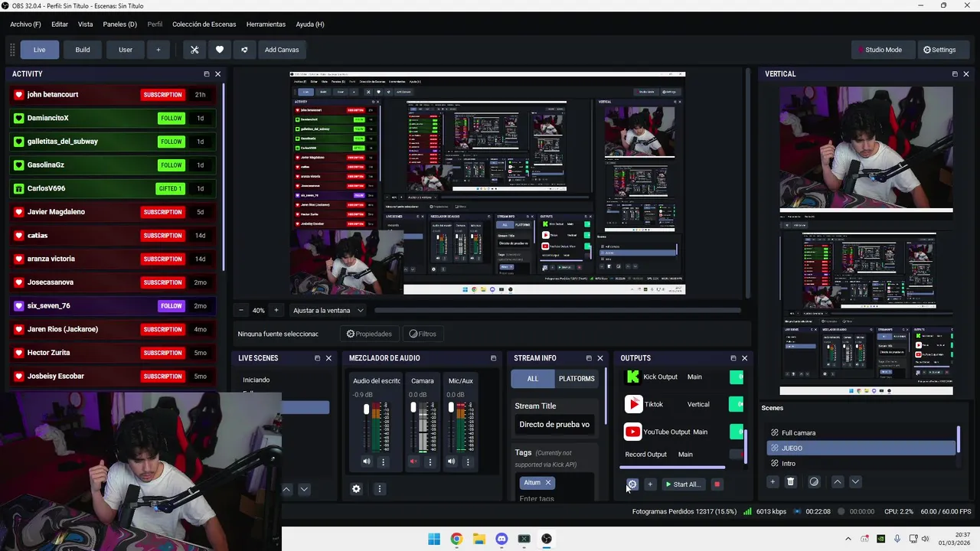Switch to PLATFORMS tab in Stream Info
Screen dimensions: 980x551
point(577,379)
